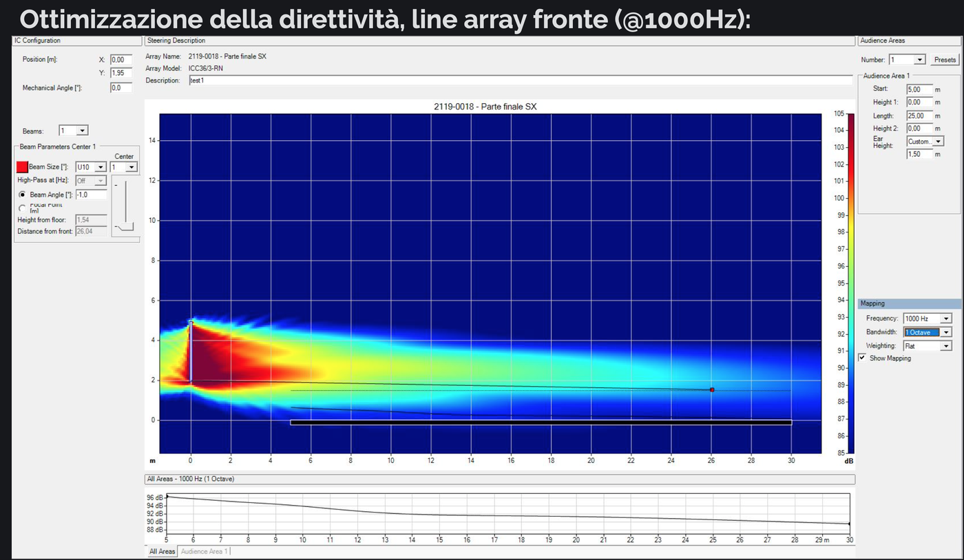Click the red beam color swatch
This screenshot has height=560, width=964.
pos(22,167)
